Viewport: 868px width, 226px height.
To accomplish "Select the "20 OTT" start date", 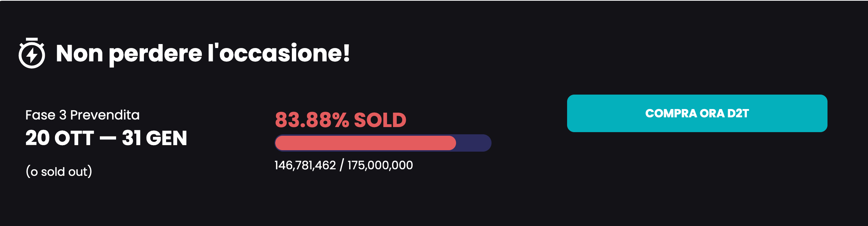I will tap(60, 138).
